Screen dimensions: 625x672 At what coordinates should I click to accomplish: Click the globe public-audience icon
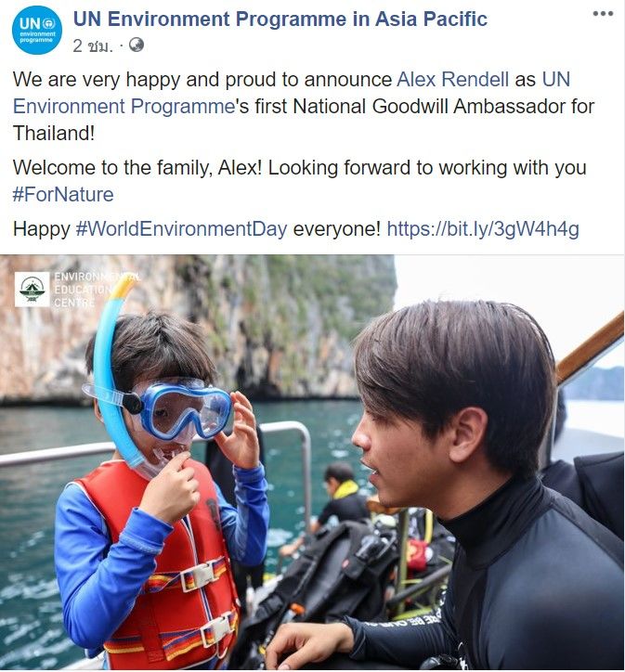tap(137, 45)
